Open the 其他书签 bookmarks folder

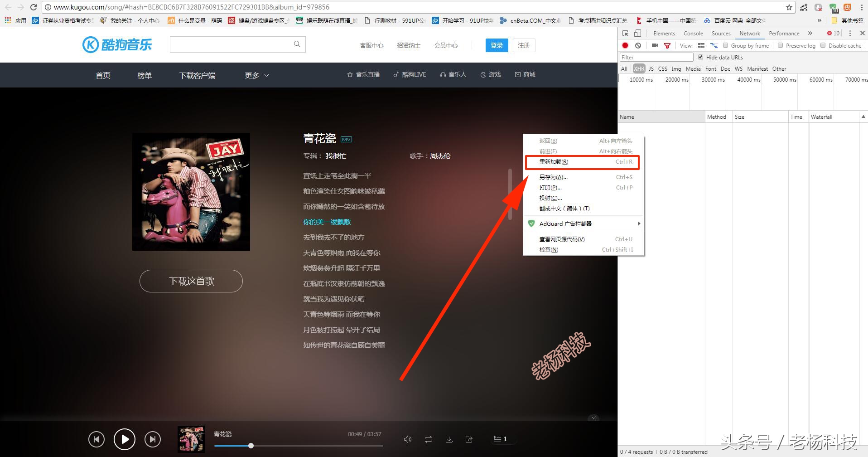pyautogui.click(x=848, y=20)
